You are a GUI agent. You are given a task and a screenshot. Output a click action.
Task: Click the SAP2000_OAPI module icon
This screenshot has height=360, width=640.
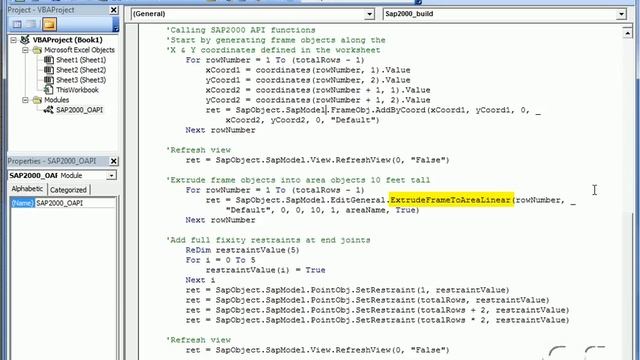[x=49, y=110]
